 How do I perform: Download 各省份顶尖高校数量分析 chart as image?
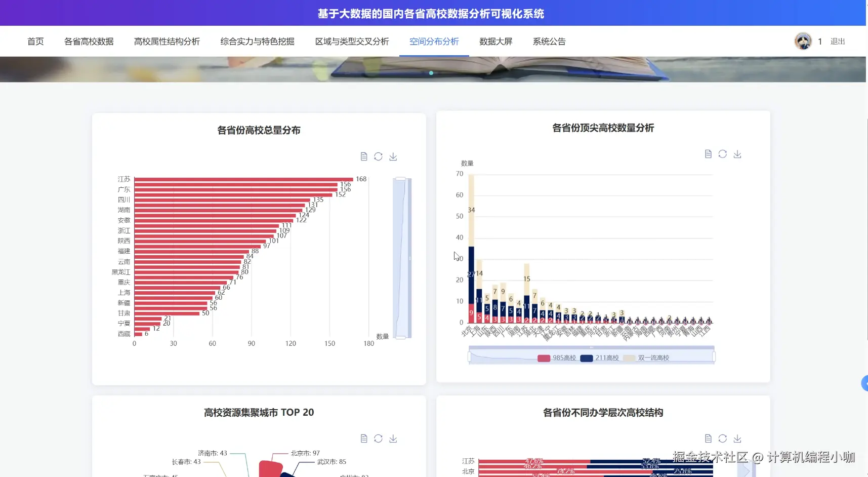click(738, 153)
